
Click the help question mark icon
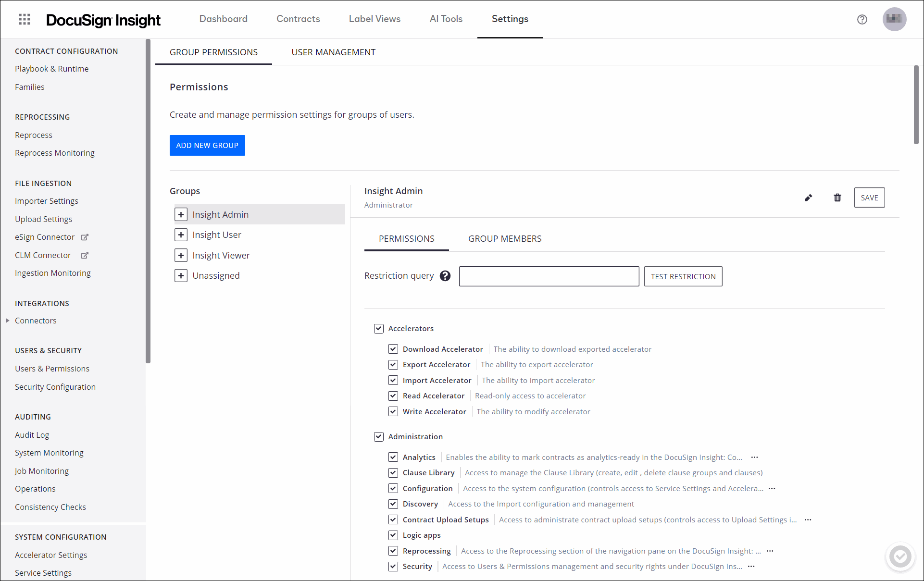click(862, 20)
